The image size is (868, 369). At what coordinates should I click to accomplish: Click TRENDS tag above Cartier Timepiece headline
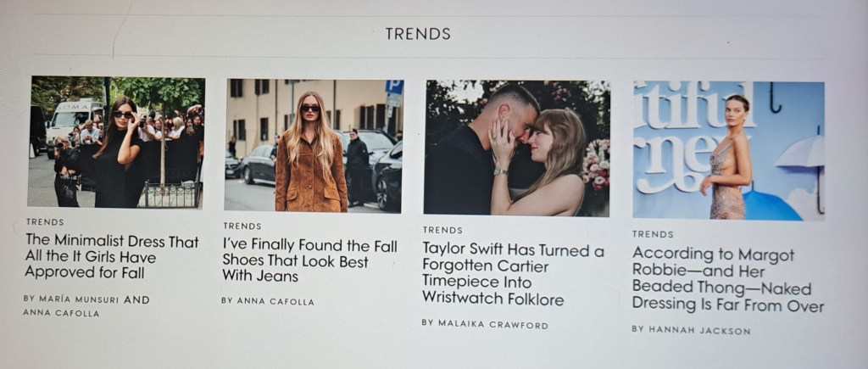(442, 230)
